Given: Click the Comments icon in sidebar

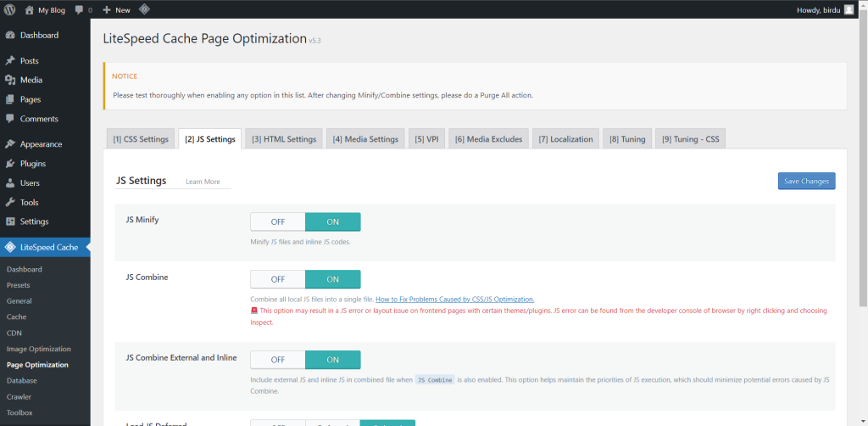Looking at the screenshot, I should (x=10, y=119).
